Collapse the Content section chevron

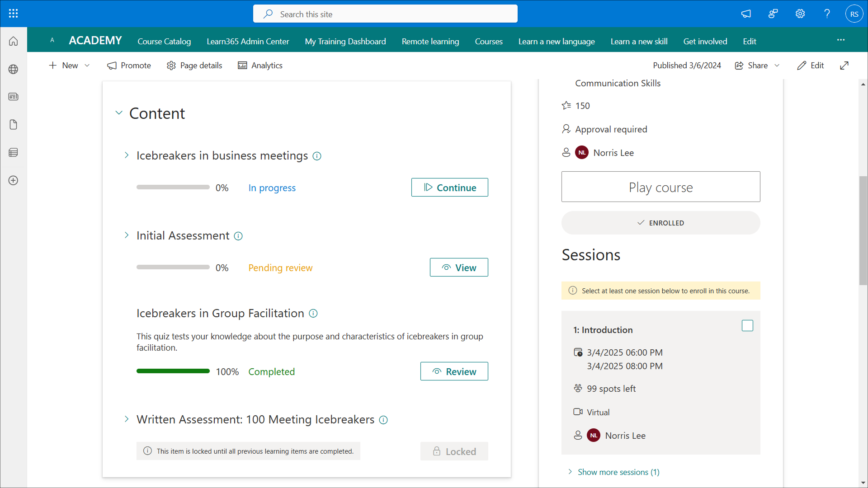pos(119,113)
